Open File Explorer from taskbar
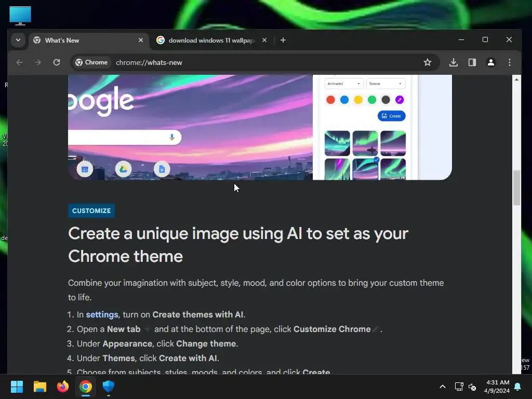 tap(39, 387)
